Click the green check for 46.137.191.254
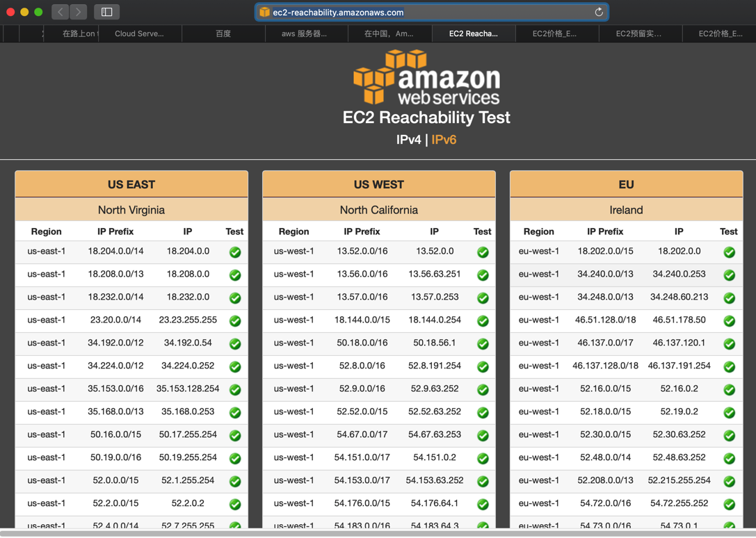The height and width of the screenshot is (538, 756). [730, 366]
